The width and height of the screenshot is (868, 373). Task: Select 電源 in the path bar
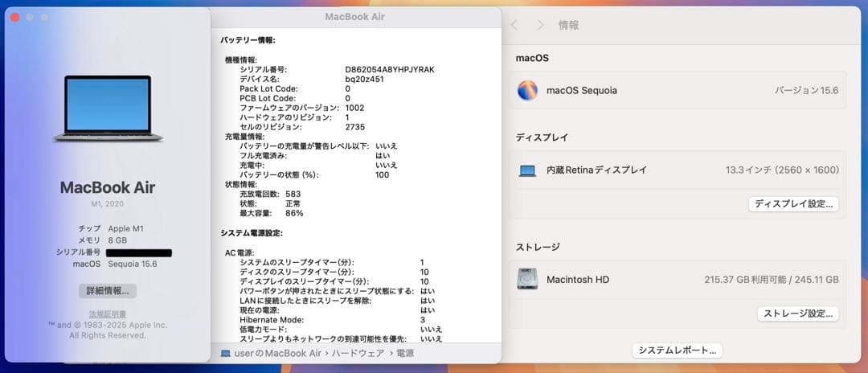[405, 353]
